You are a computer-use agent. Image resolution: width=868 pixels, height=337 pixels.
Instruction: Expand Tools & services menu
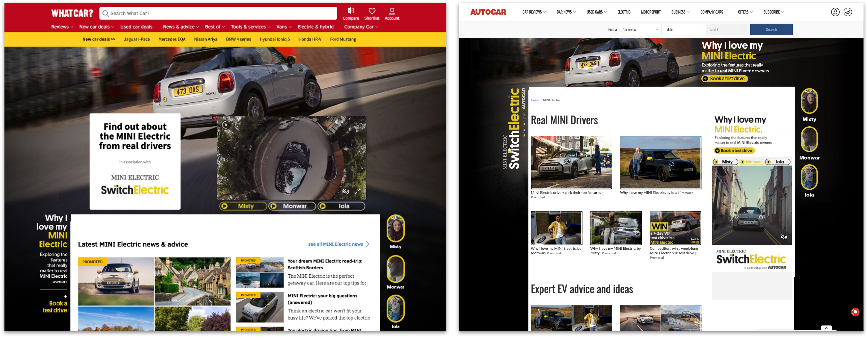(x=251, y=27)
